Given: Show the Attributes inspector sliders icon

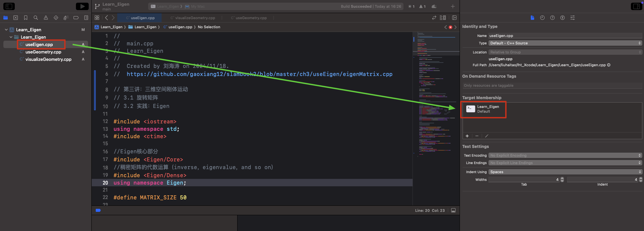Looking at the screenshot, I should (572, 18).
